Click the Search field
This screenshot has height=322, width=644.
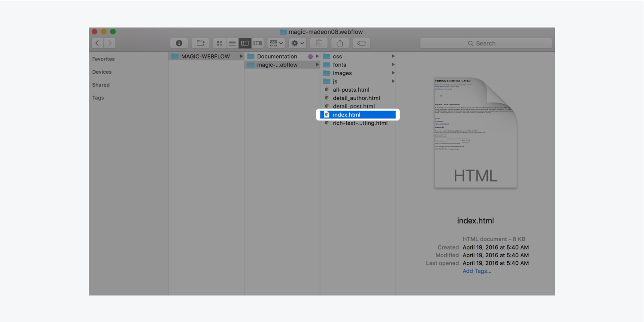tap(486, 43)
